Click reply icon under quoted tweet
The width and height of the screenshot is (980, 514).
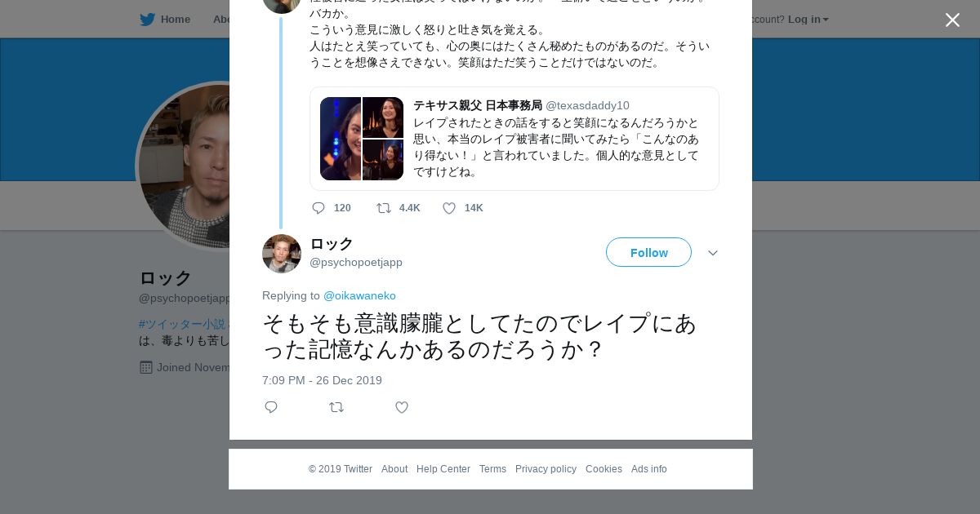click(x=318, y=208)
